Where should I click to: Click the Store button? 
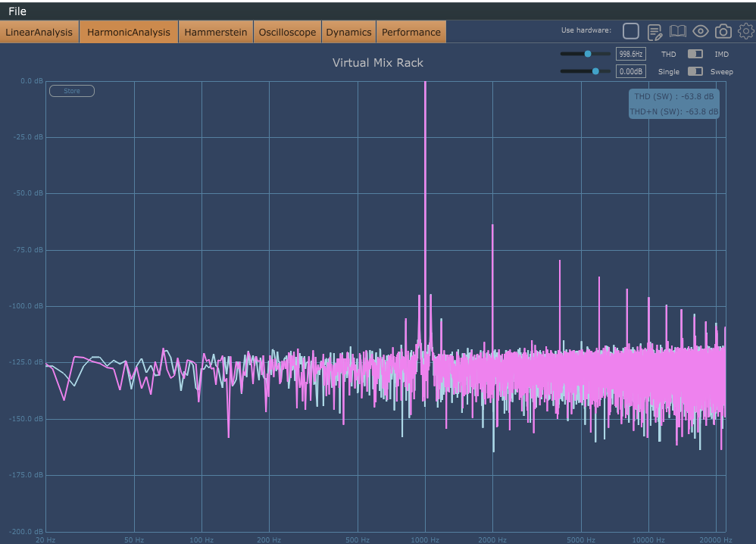pos(72,91)
